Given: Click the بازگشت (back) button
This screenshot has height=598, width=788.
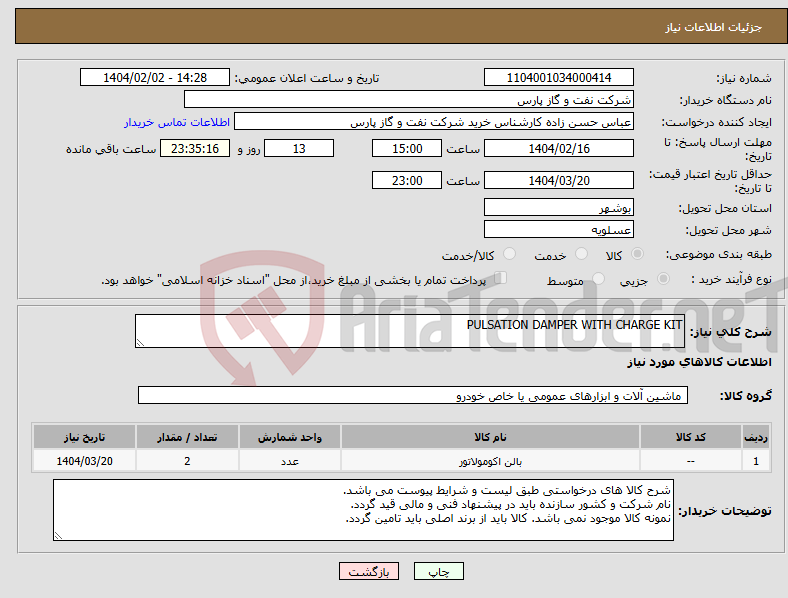Looking at the screenshot, I should [x=369, y=571].
